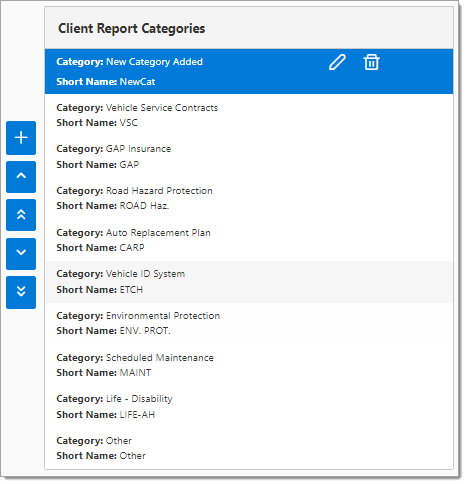Select the Scheduled Maintenance category
This screenshot has height=484, width=466.
[249, 365]
